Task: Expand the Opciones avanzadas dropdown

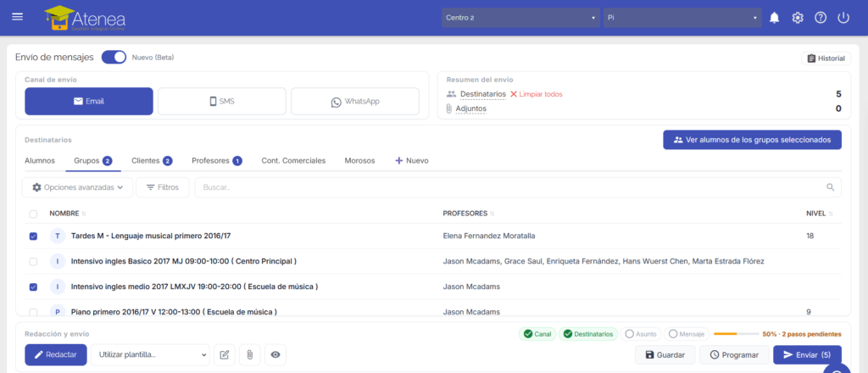Action: coord(77,187)
